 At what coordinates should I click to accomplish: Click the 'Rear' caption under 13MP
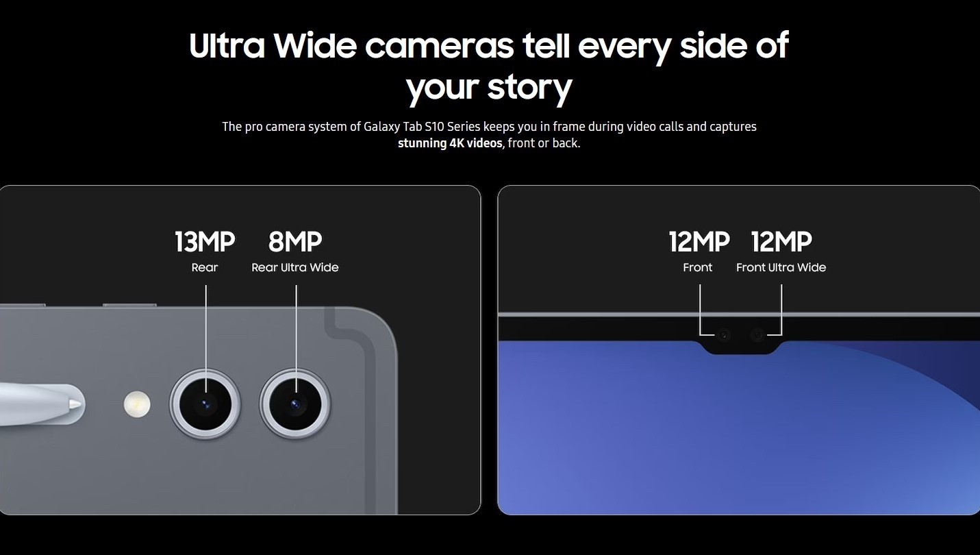pos(205,267)
